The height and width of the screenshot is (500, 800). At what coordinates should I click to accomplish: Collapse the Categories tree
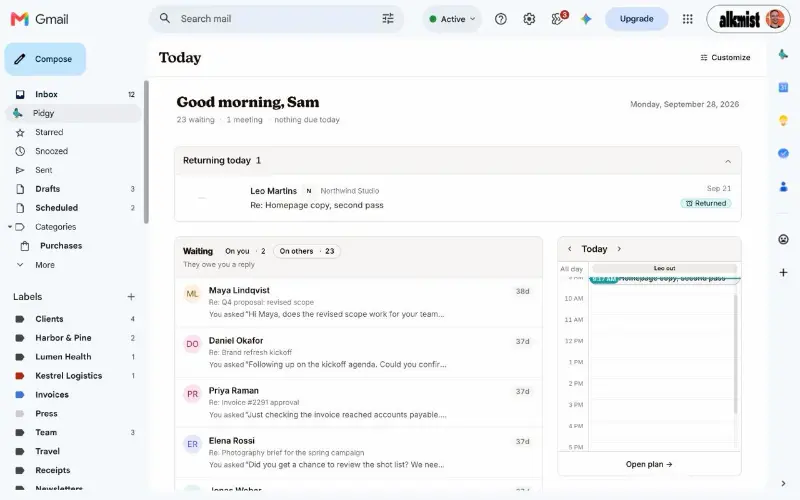(10, 227)
